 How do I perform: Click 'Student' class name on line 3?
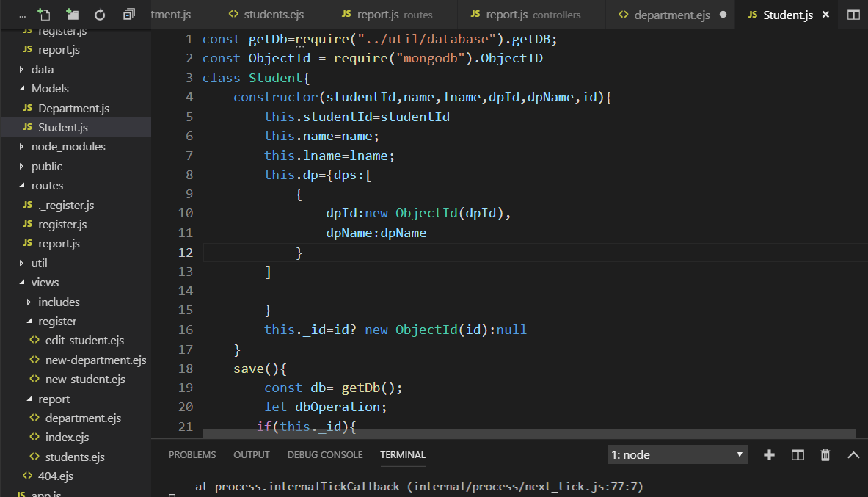click(275, 78)
